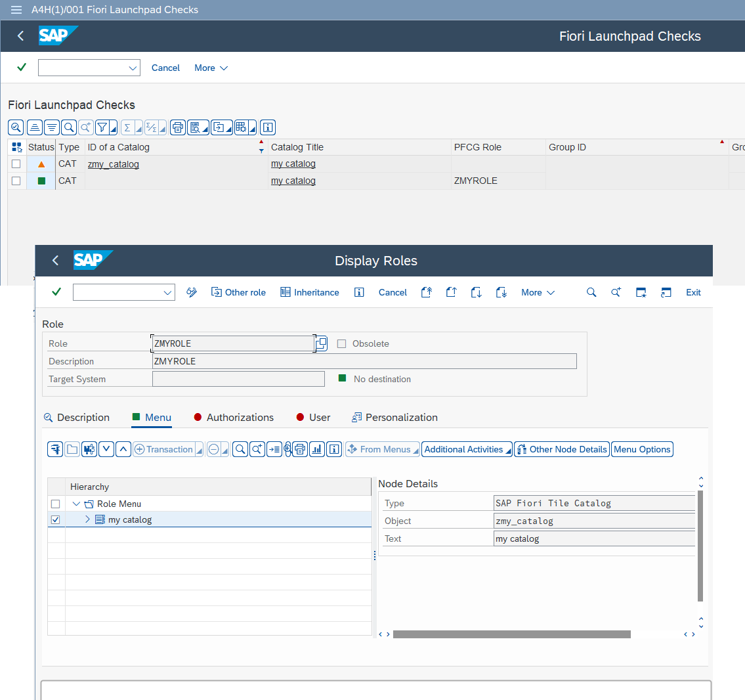Jump to last page in Display Roles
Screen dimensions: 745x700
point(501,292)
